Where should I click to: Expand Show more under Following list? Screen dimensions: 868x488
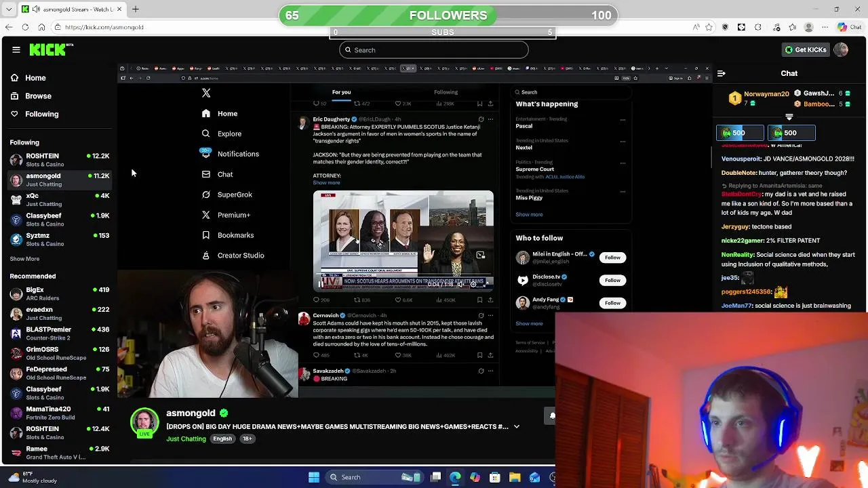(x=24, y=259)
